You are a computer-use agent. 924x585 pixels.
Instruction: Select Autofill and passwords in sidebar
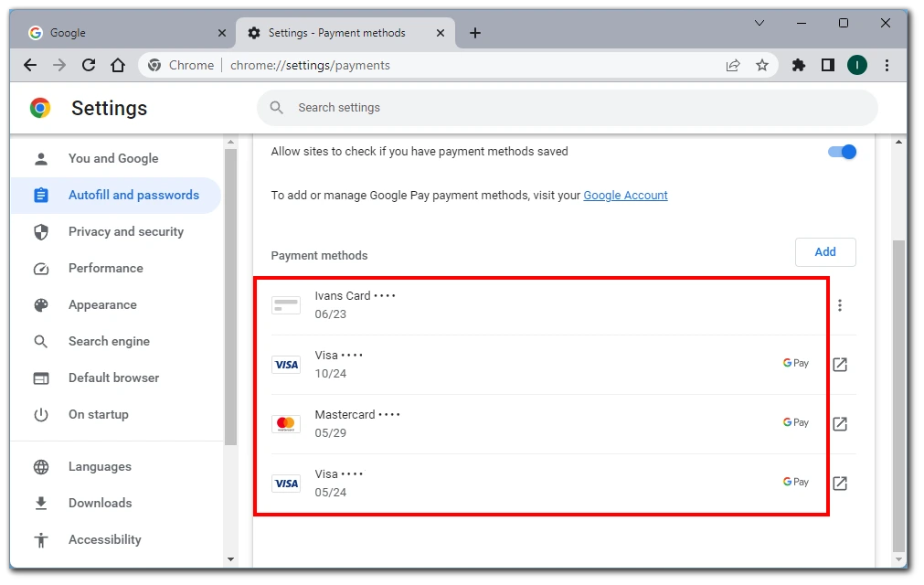coord(115,195)
